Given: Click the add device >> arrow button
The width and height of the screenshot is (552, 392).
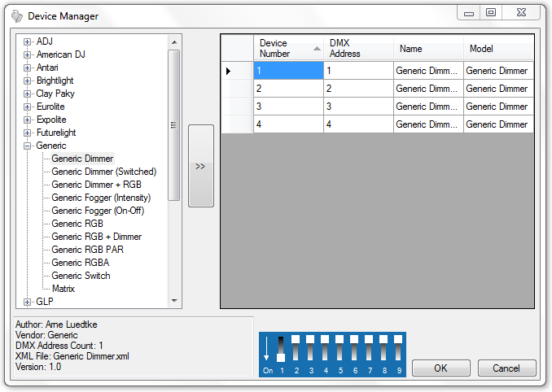Looking at the screenshot, I should coord(200,166).
